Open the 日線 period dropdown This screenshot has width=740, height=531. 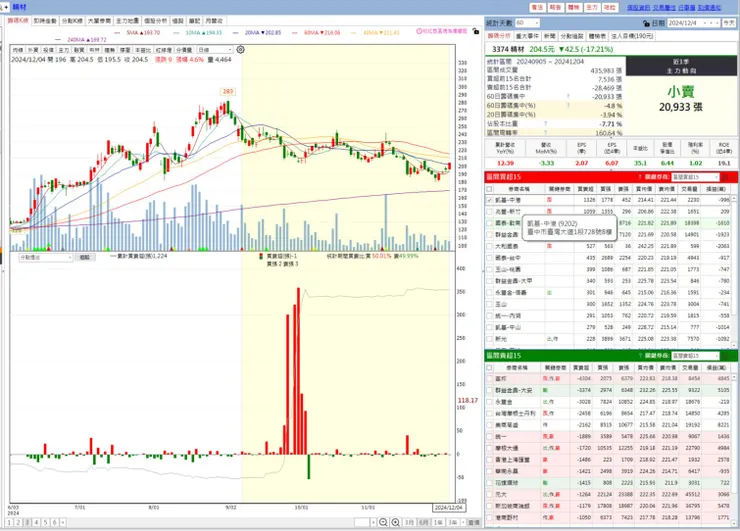[215, 50]
